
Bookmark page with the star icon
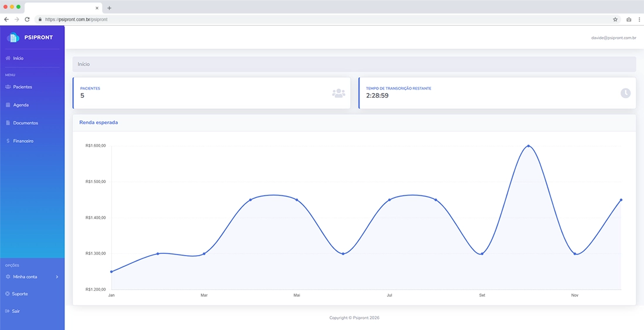[x=615, y=19]
